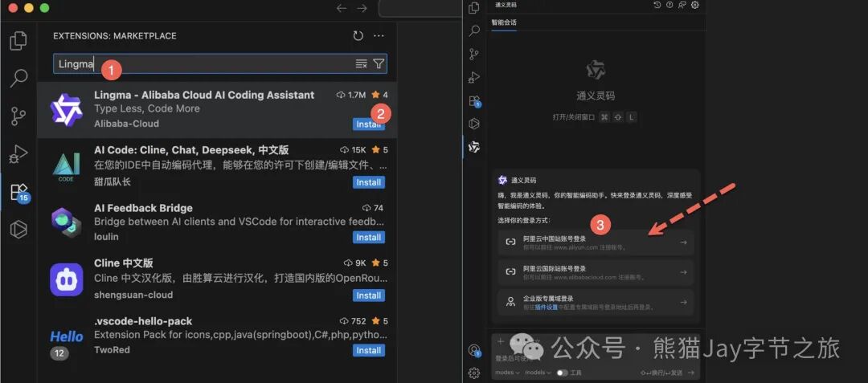This screenshot has width=868, height=383.
Task: Install Lingma Alibaba Cloud AI Coding Assistant
Action: pyautogui.click(x=369, y=124)
